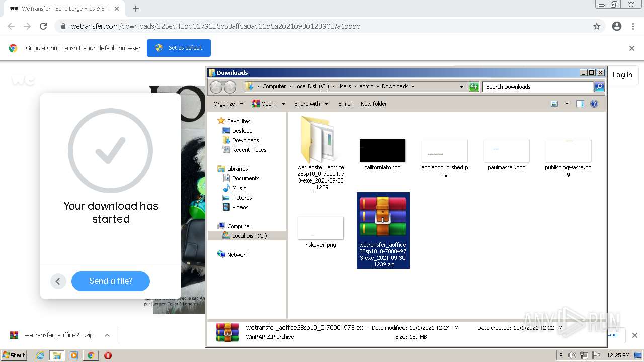Image resolution: width=644 pixels, height=362 pixels.
Task: Click Computer in the address breadcrumb
Action: pyautogui.click(x=274, y=86)
